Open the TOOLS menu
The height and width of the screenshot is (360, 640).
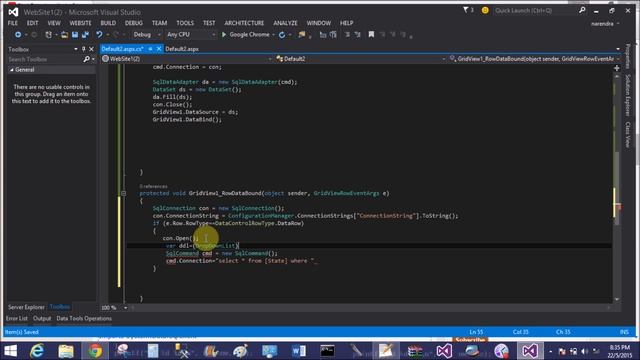[185, 23]
